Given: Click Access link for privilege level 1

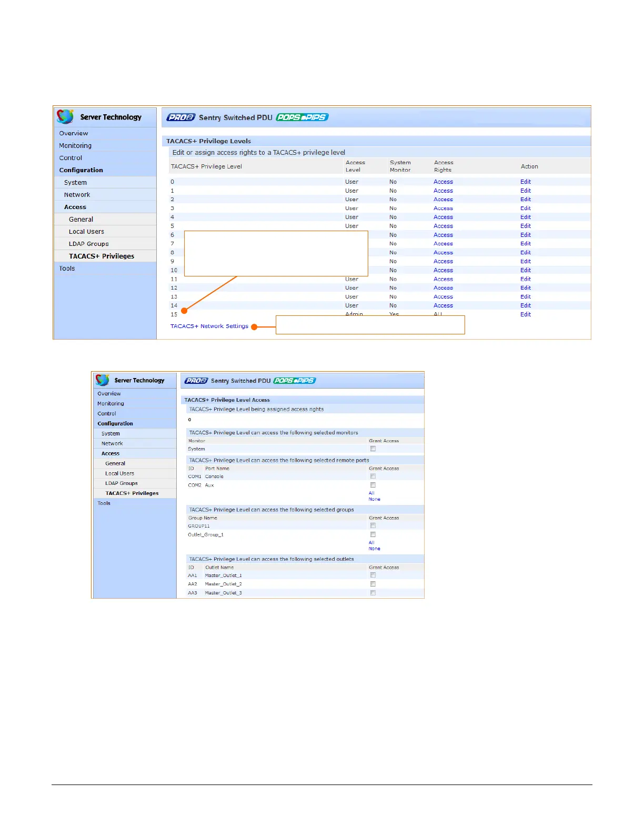Looking at the screenshot, I should coord(443,191).
